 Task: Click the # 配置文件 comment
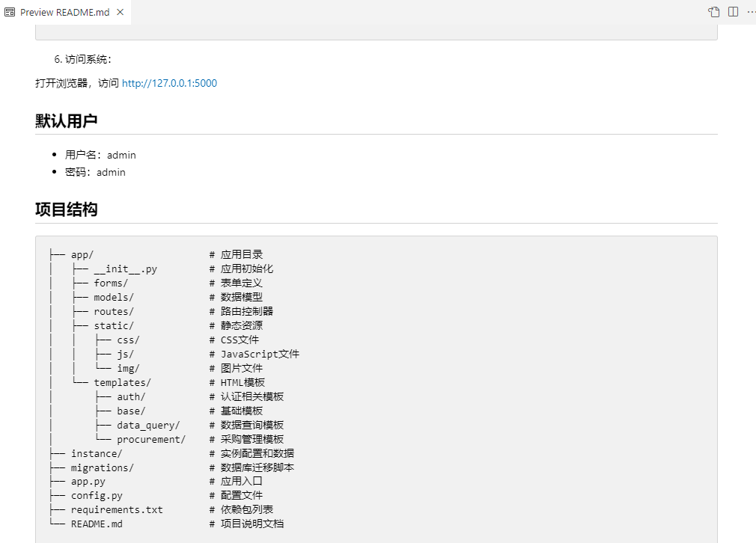coord(237,496)
